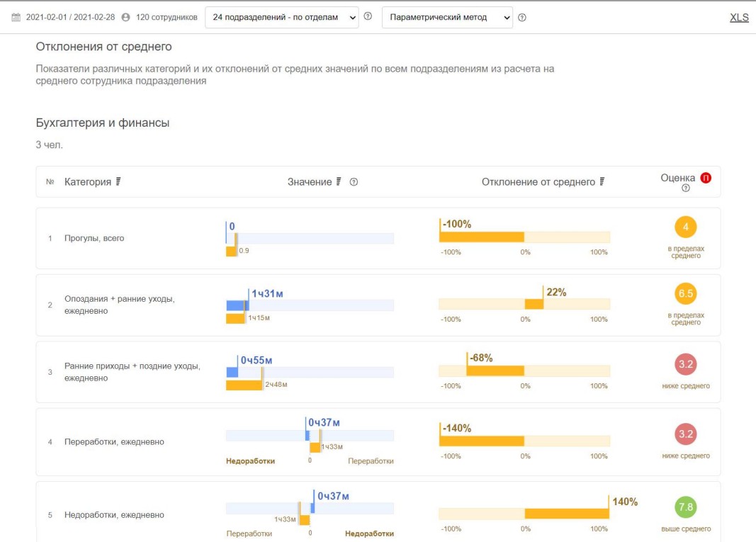Click red П badge near Оценка
756x542 pixels.
pyautogui.click(x=706, y=178)
